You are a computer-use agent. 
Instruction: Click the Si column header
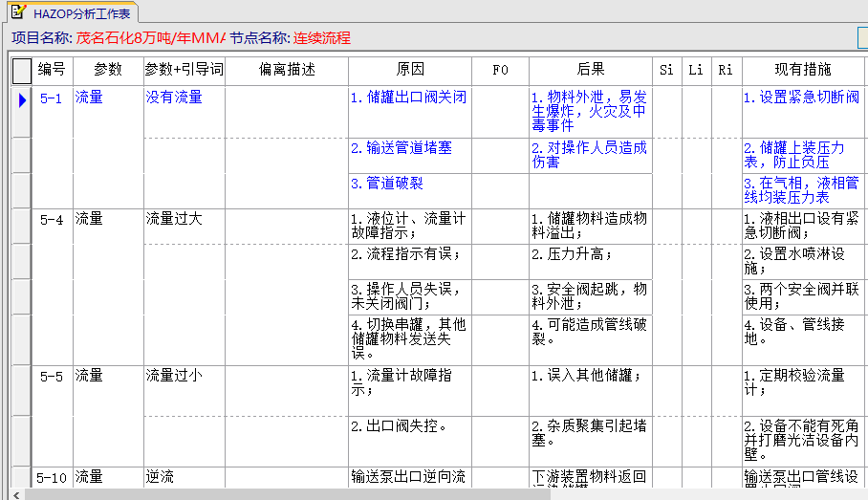(x=667, y=70)
